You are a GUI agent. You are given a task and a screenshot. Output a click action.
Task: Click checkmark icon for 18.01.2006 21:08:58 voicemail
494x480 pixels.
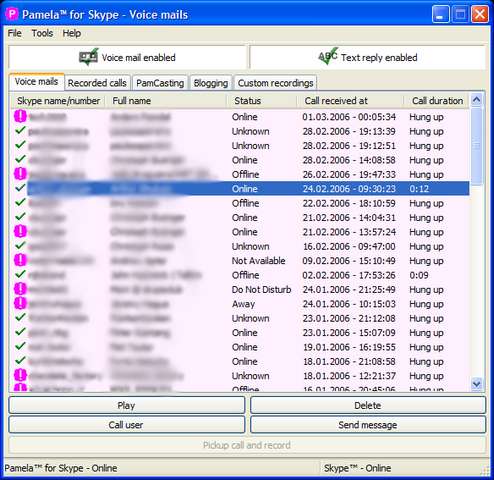(20, 361)
